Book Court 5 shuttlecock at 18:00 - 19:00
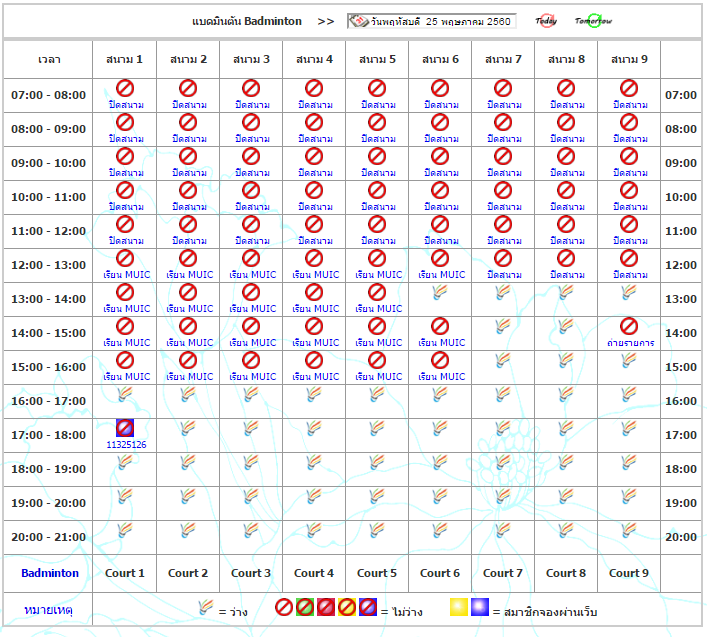This screenshot has height=637, width=714. (x=377, y=463)
